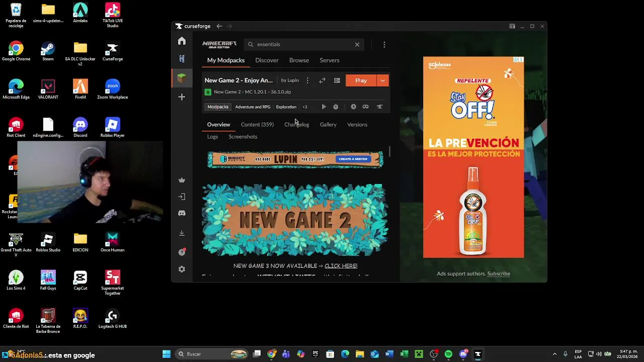
Task: Open the Screenshots tab
Action: tap(243, 137)
